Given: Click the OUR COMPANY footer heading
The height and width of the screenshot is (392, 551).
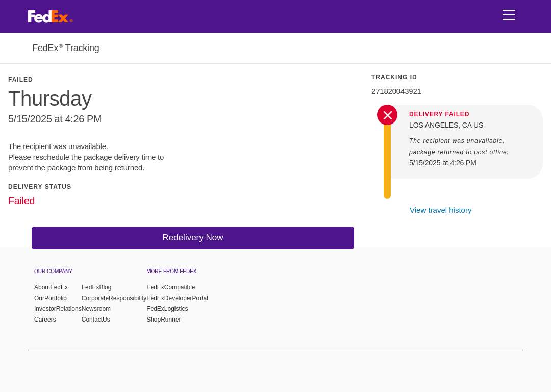Looking at the screenshot, I should pyautogui.click(x=53, y=272).
